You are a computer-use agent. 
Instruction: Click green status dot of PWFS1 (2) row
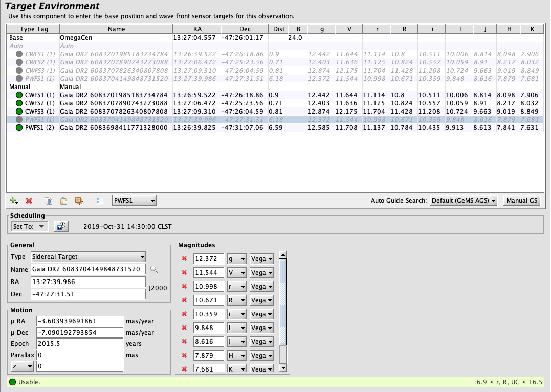pyautogui.click(x=19, y=127)
